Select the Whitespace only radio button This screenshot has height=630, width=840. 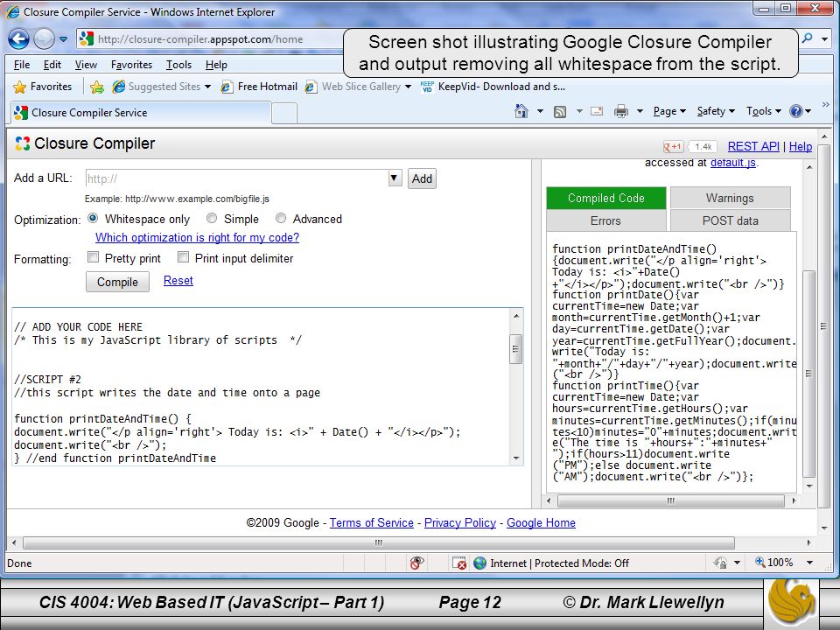pos(93,218)
